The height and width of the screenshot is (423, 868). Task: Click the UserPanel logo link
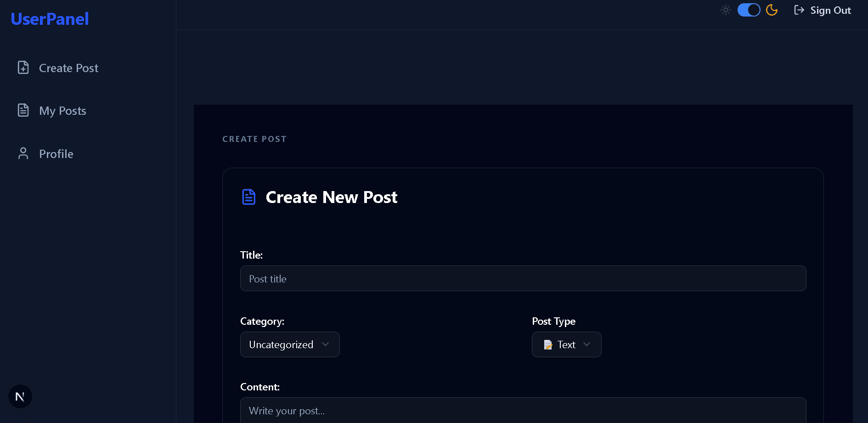point(50,18)
